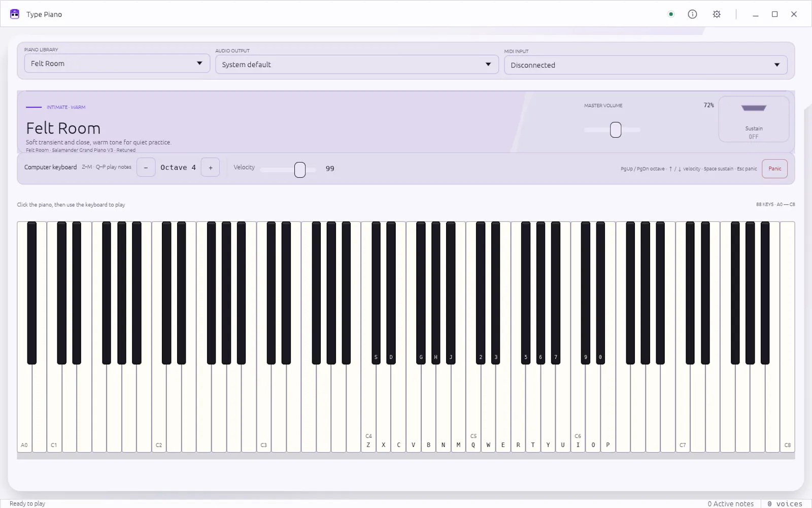Click the Ready to play status text

27,503
